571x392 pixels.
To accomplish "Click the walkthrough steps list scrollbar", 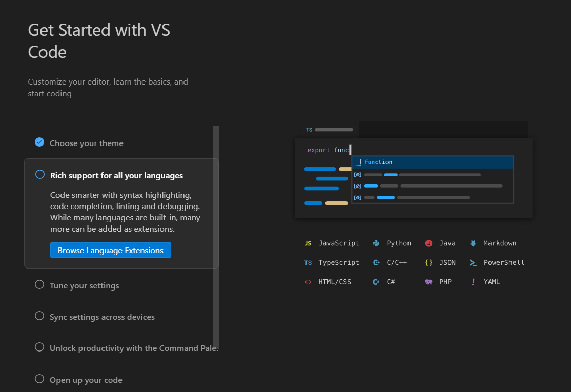I will 216,236.
